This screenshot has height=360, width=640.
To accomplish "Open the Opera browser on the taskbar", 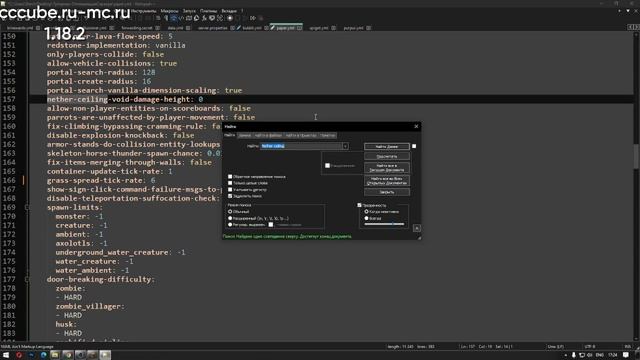I will coord(19,355).
